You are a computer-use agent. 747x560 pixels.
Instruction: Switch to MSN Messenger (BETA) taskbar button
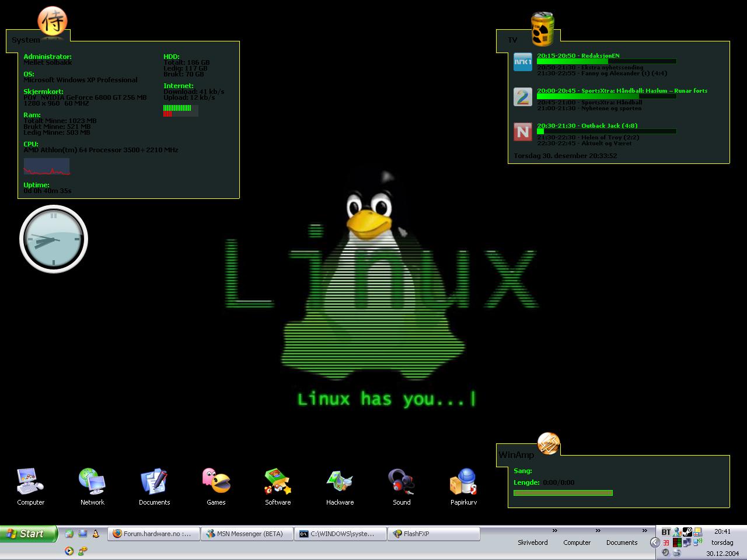coord(247,534)
